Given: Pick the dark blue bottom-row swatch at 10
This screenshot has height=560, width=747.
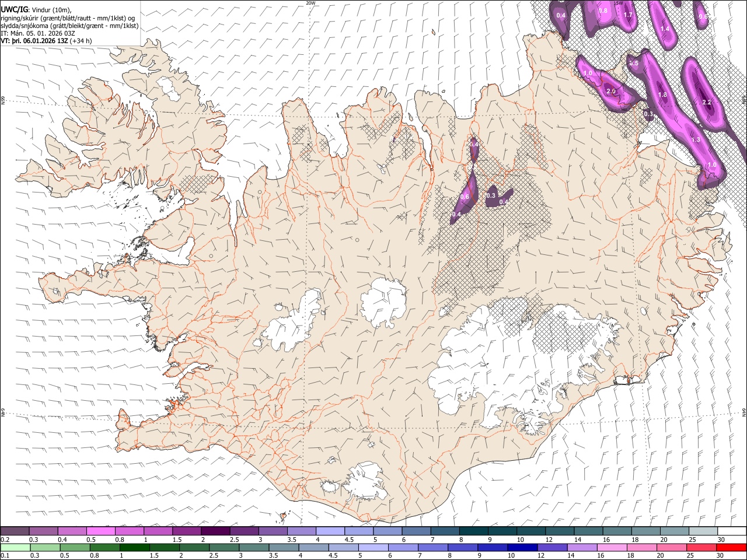Looking at the screenshot, I should point(523,547).
